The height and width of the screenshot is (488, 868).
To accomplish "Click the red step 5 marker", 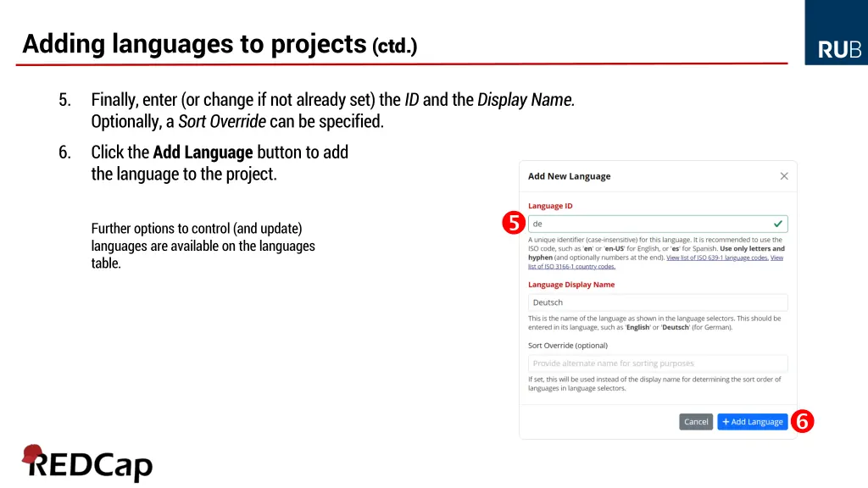I will (513, 224).
